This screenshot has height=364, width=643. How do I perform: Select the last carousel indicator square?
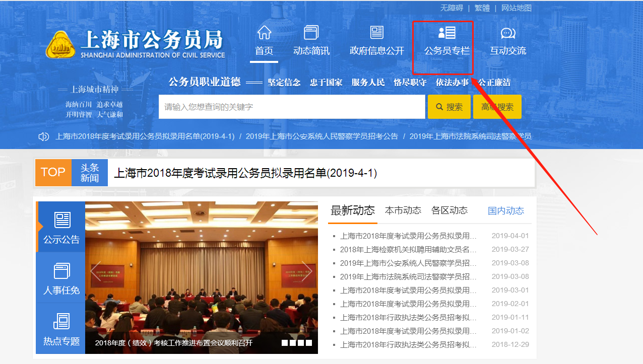coord(309,343)
